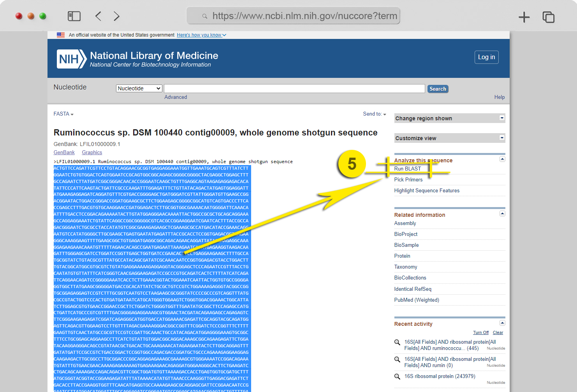Click the collapse icon on the Analyze this sequence panel
The height and width of the screenshot is (392, 577).
coord(502,159)
